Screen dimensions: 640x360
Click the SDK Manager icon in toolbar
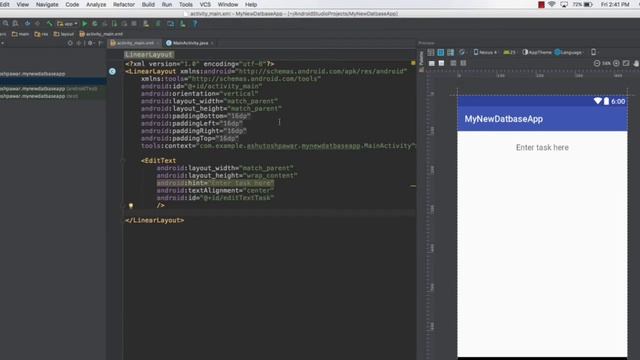pos(182,24)
